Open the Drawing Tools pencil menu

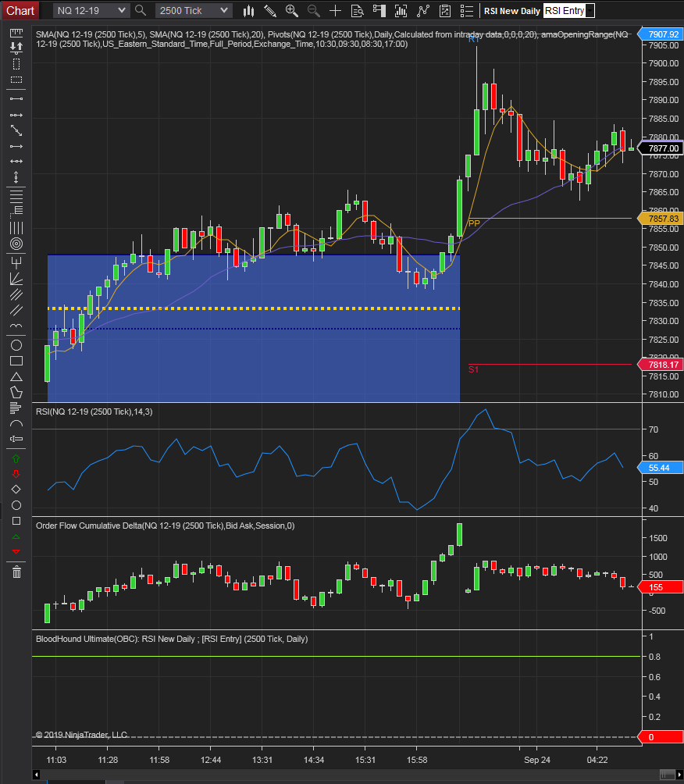point(270,10)
